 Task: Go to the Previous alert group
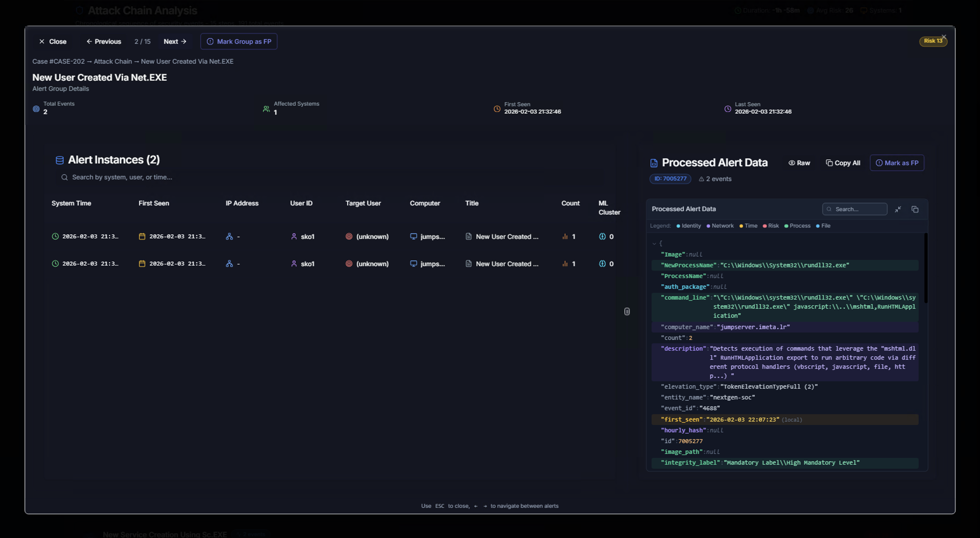(104, 41)
